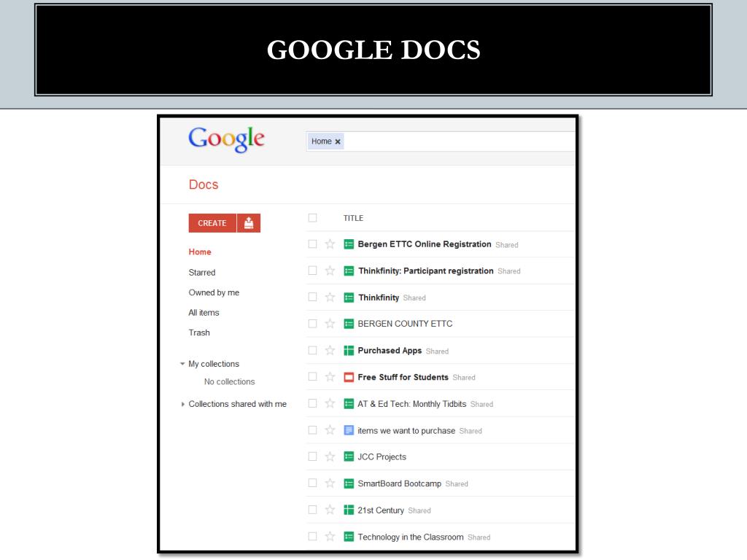Viewport: 747px width, 560px height.
Task: Open 21st Century title
Action: point(381,510)
